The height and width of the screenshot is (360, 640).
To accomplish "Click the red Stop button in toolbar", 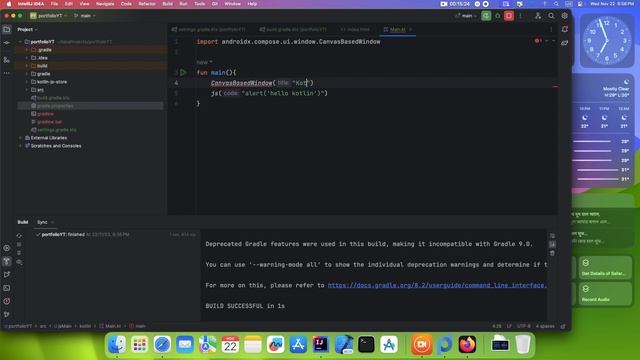I will (x=509, y=16).
